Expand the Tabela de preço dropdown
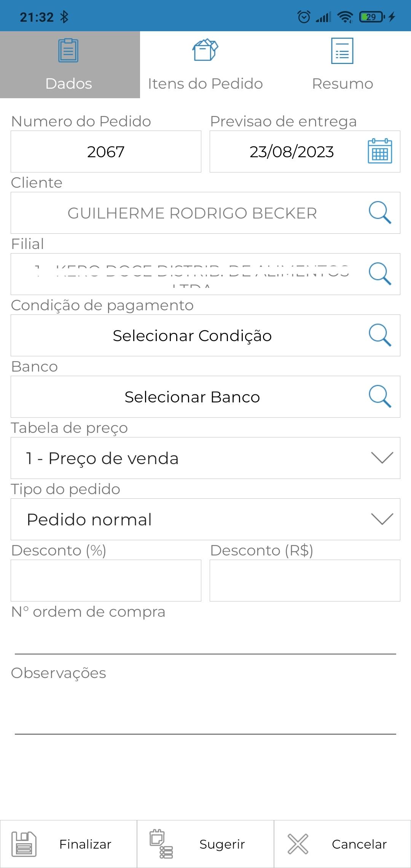 pos(205,458)
